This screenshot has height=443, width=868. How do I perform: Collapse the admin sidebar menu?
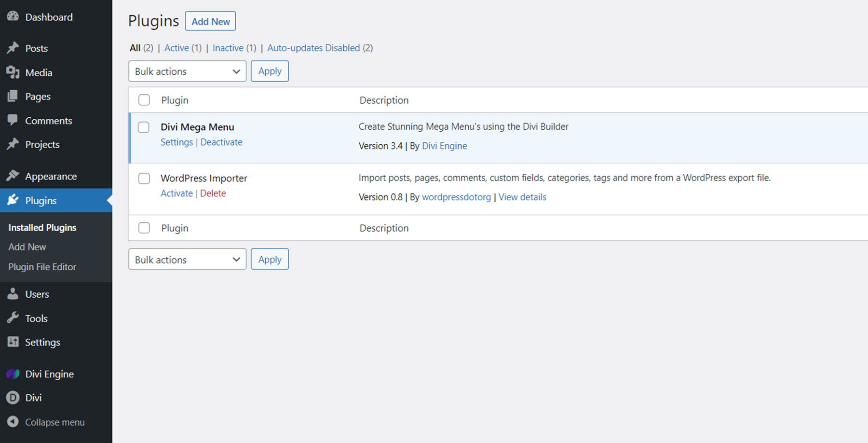(46, 422)
